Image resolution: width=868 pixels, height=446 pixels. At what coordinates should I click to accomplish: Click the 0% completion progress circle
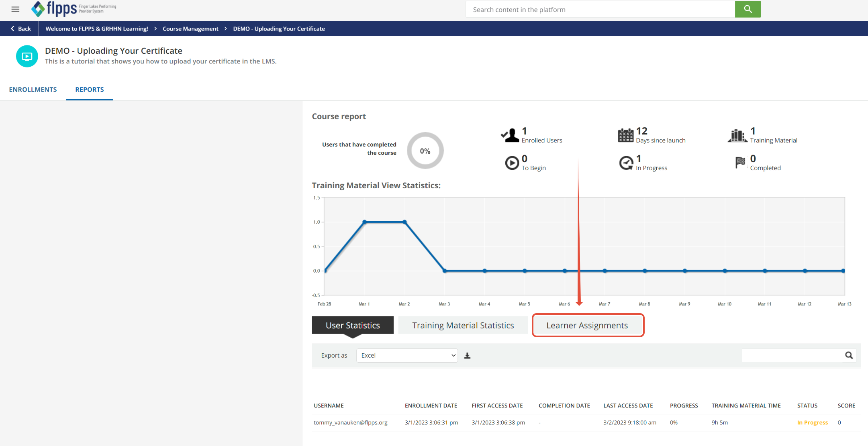[x=425, y=151]
